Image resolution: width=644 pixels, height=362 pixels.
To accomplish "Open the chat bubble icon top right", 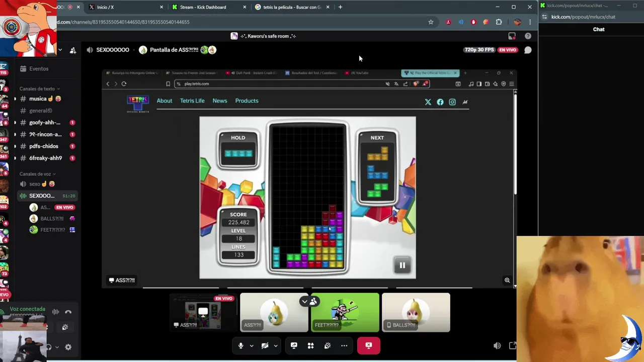I will click(x=528, y=50).
